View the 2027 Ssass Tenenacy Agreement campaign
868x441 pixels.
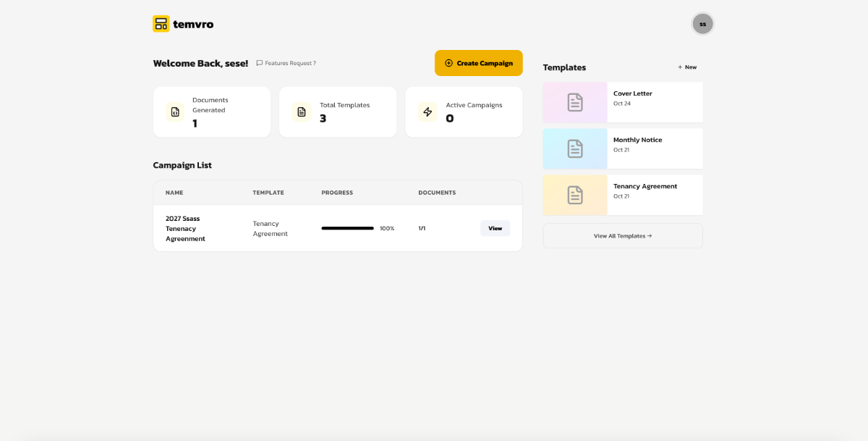point(495,228)
